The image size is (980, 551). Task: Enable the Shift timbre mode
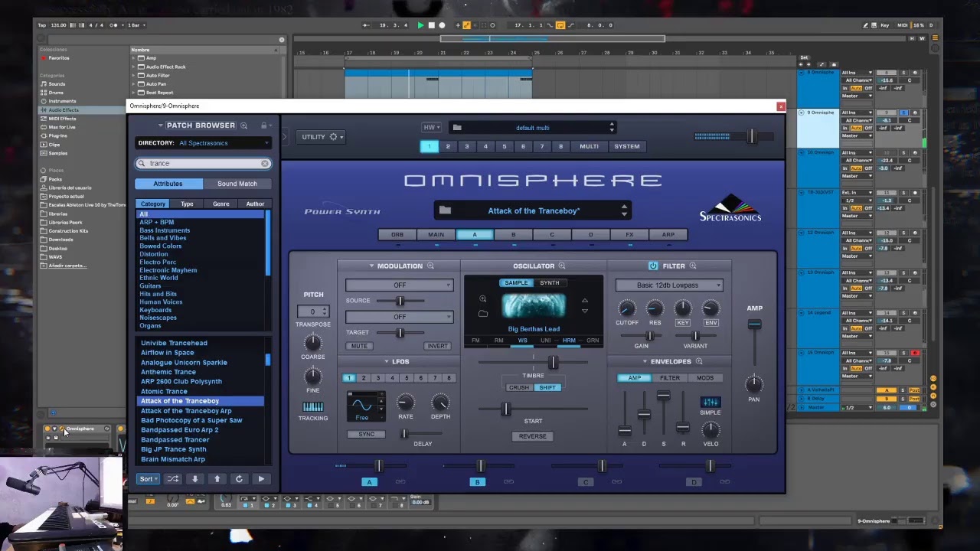(547, 387)
